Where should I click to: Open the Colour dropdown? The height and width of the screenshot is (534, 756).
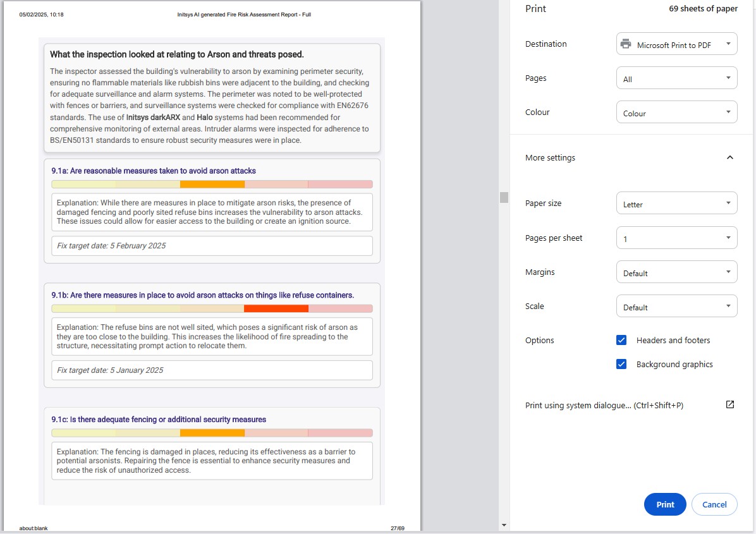coord(676,112)
